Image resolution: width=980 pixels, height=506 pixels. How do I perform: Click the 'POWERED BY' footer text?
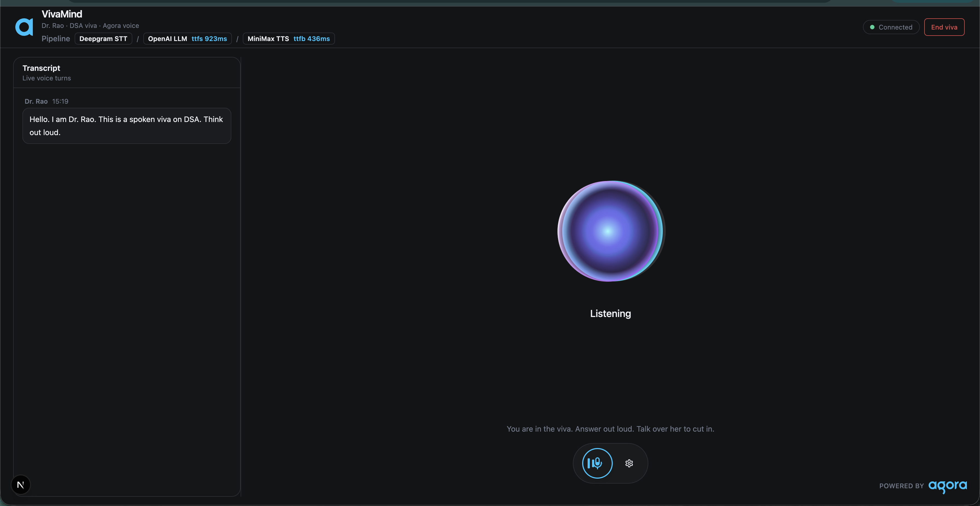coord(902,486)
